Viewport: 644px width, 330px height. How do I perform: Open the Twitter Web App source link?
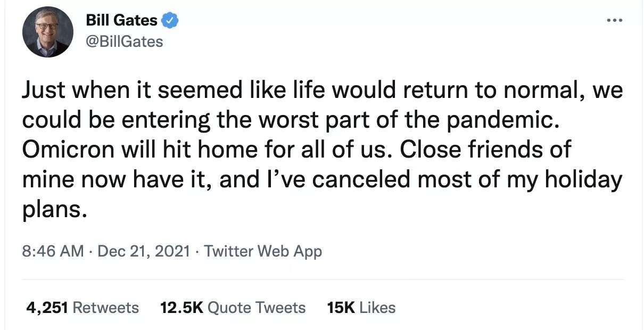click(263, 251)
